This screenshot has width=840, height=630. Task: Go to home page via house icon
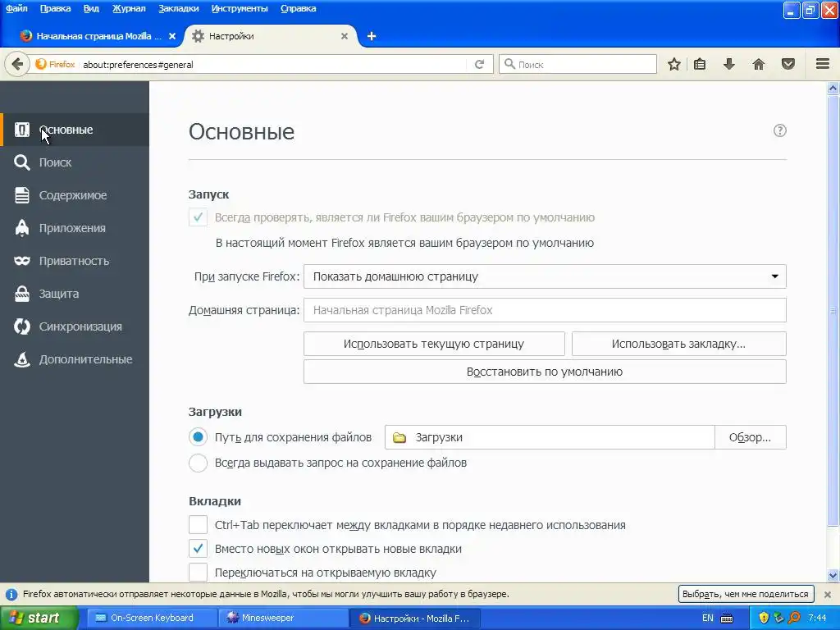[759, 64]
